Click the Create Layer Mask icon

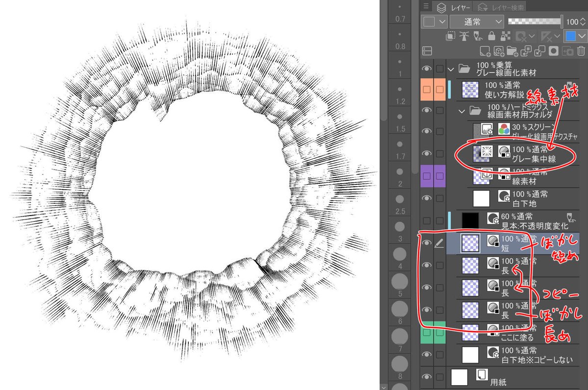click(x=554, y=51)
